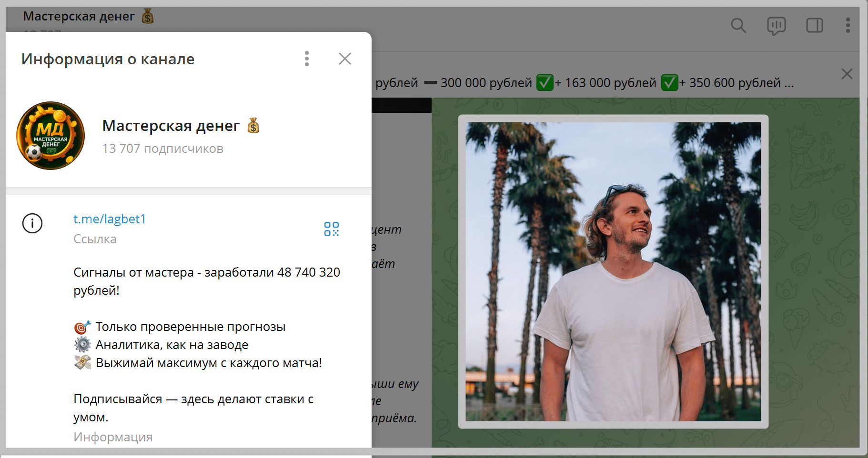868x458 pixels.
Task: Open the channel discussion comments icon
Action: pyautogui.click(x=777, y=26)
